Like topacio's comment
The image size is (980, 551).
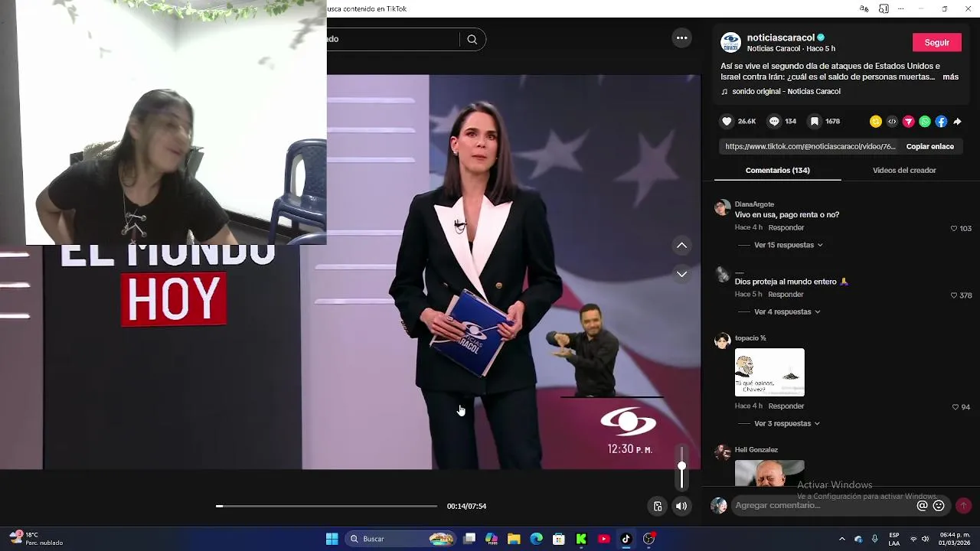[955, 406]
